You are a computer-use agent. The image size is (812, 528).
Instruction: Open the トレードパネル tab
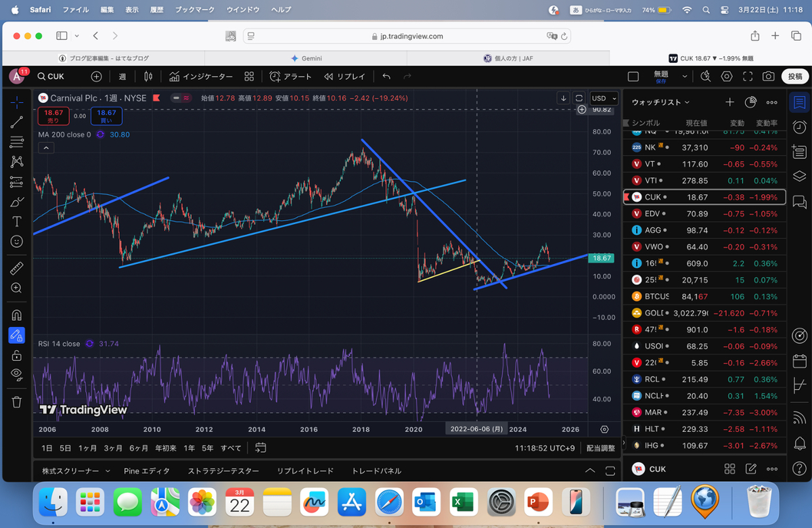click(x=376, y=470)
